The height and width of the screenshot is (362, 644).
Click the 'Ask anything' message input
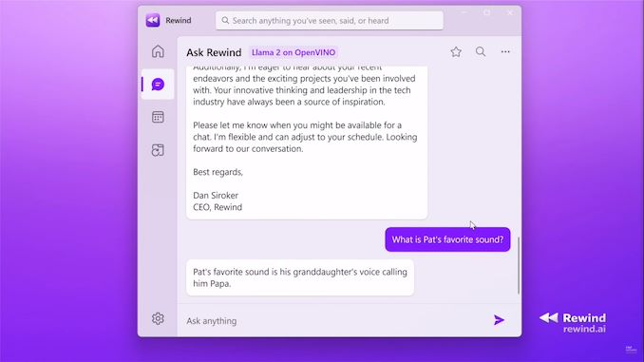(x=337, y=321)
